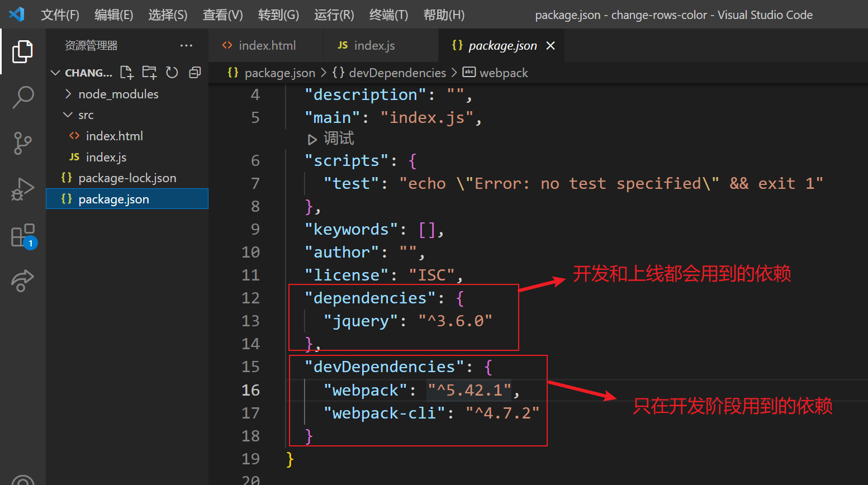The height and width of the screenshot is (485, 868).
Task: Click the "scripts" key in editor
Action: click(347, 161)
